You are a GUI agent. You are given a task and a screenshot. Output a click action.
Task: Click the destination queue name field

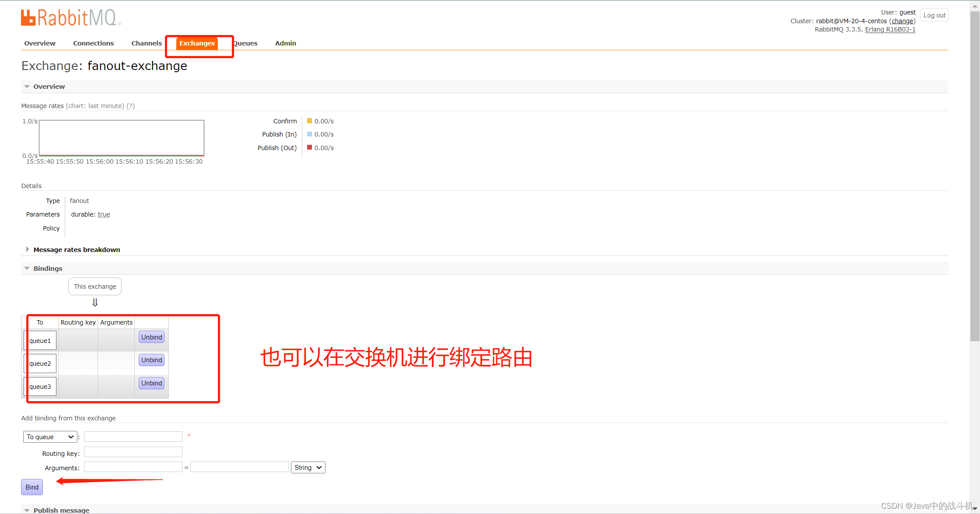coord(133,437)
